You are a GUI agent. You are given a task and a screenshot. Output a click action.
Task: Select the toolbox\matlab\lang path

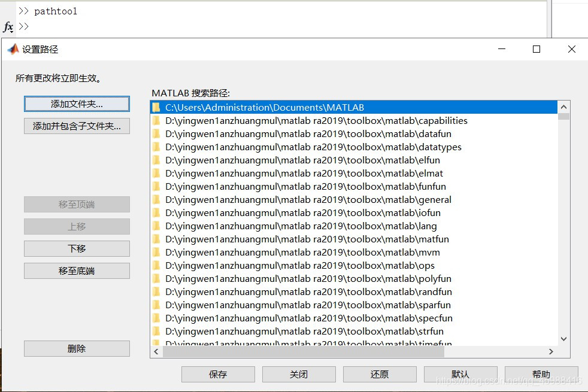click(x=354, y=226)
